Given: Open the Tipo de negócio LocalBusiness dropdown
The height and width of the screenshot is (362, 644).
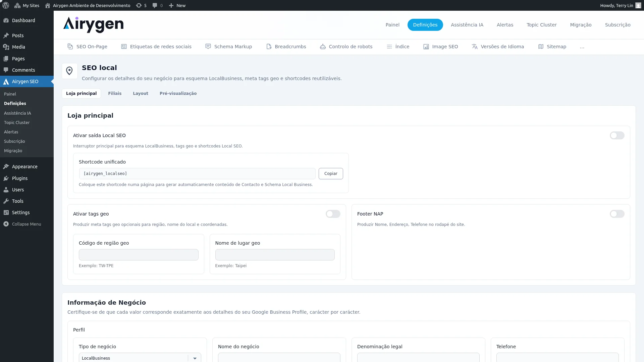Looking at the screenshot, I should (140, 358).
